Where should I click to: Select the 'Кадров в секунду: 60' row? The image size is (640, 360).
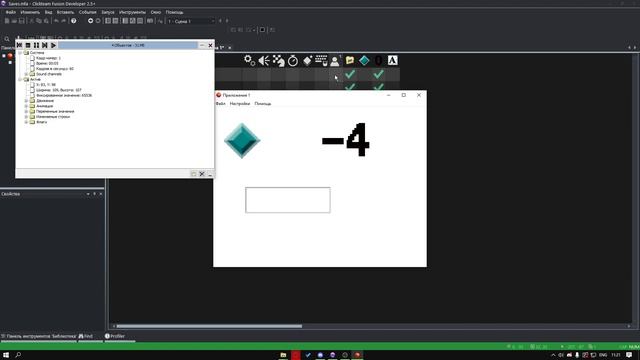click(x=55, y=69)
